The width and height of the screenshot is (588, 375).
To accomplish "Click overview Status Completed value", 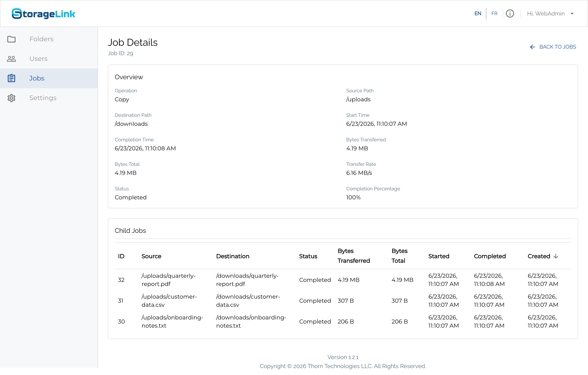I will pos(131,197).
